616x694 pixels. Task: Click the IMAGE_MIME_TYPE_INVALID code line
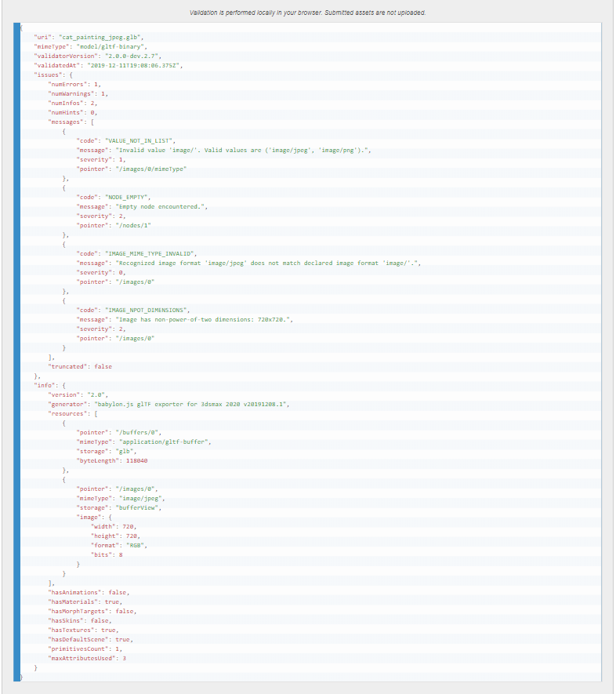coord(136,253)
